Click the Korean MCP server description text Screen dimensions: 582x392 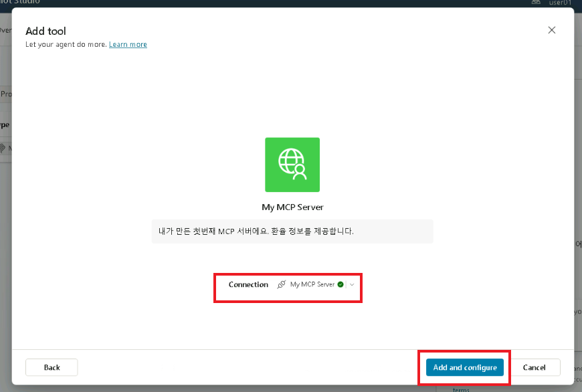click(x=256, y=231)
